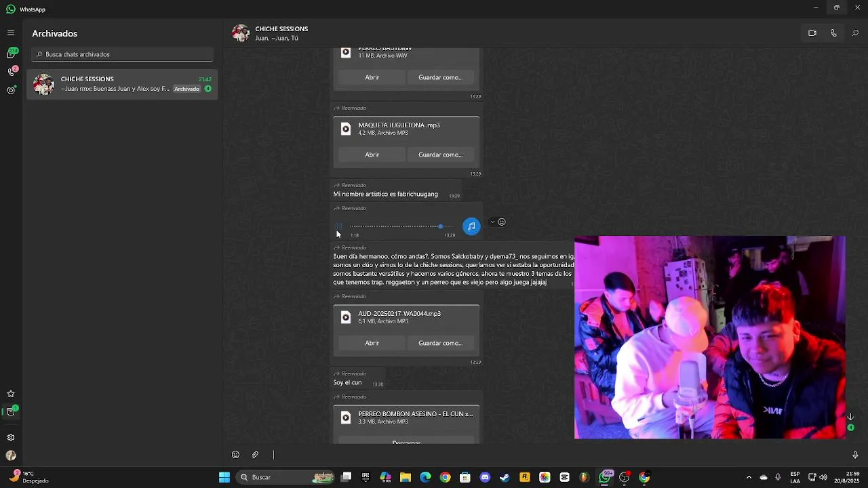Image resolution: width=868 pixels, height=488 pixels.
Task: Click the Archivados panel heading
Action: click(54, 33)
